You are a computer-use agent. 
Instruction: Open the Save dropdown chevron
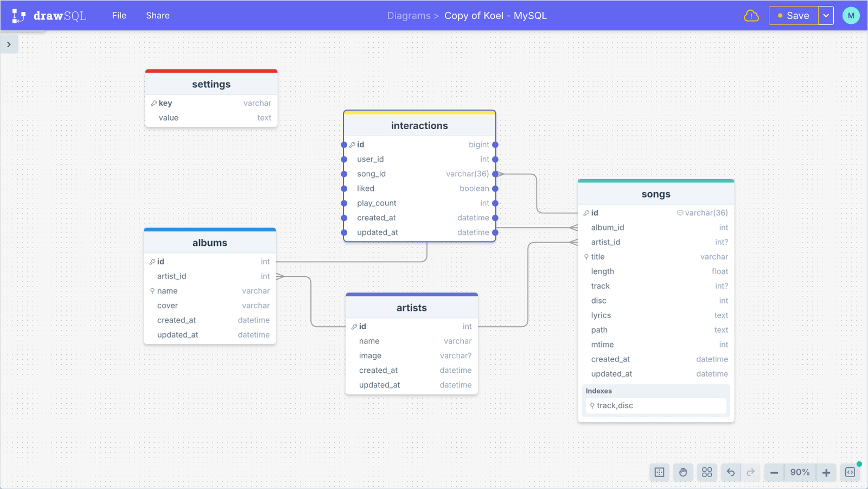coord(826,16)
